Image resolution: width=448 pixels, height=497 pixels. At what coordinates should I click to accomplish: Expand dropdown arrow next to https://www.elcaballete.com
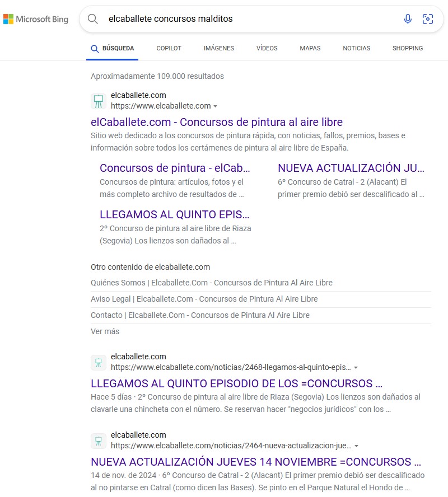pyautogui.click(x=215, y=106)
